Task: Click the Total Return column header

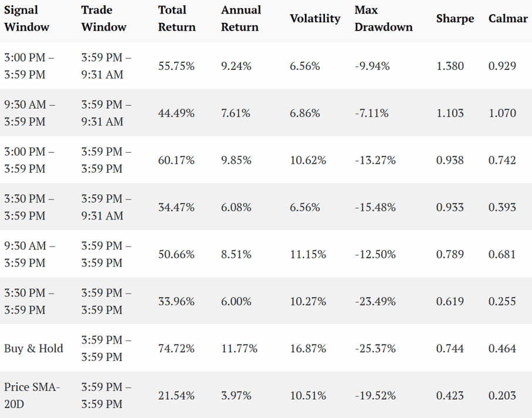Action: point(177,18)
